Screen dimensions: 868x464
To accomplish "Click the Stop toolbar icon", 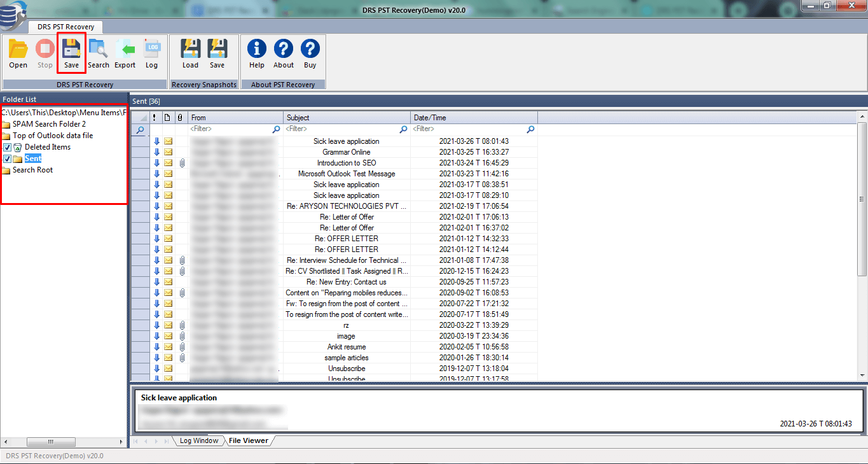I will pyautogui.click(x=45, y=53).
